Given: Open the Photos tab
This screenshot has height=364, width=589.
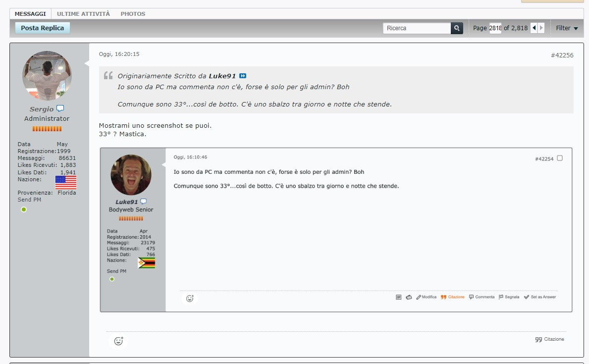Looking at the screenshot, I should pos(133,14).
